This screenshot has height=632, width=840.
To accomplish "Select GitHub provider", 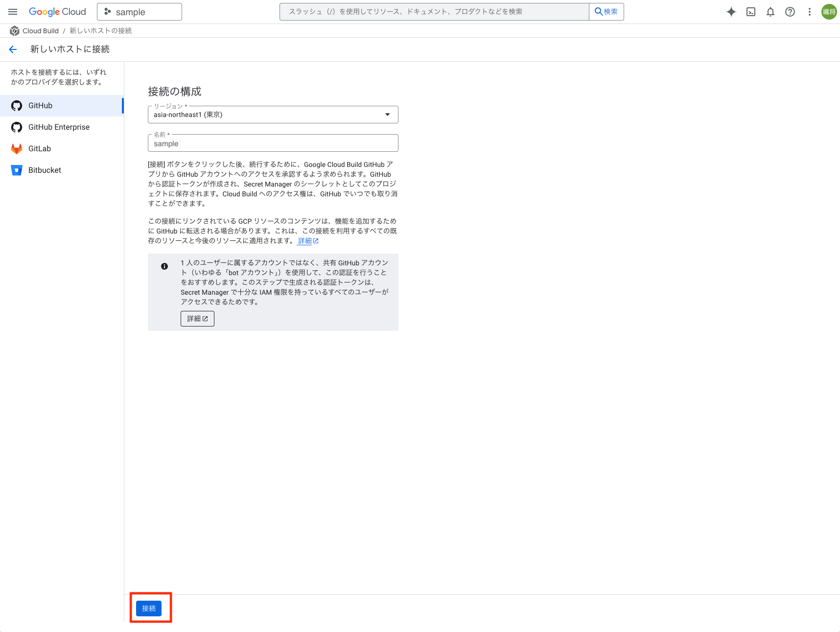I will point(62,106).
